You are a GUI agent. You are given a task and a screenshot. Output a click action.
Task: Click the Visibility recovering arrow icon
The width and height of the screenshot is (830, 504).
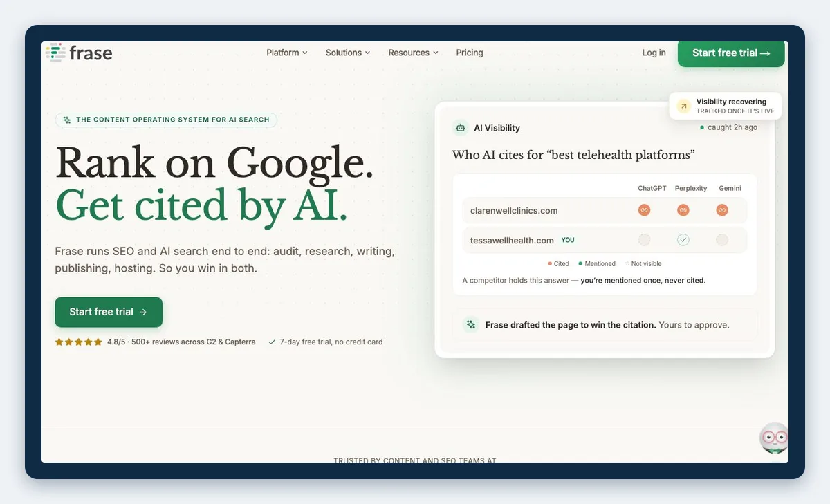683,106
